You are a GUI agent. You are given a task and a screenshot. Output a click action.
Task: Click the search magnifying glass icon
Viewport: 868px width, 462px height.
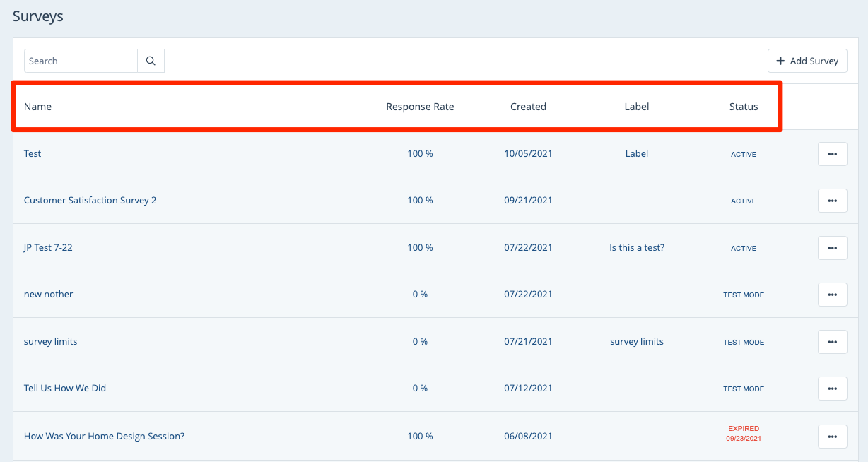[x=151, y=61]
